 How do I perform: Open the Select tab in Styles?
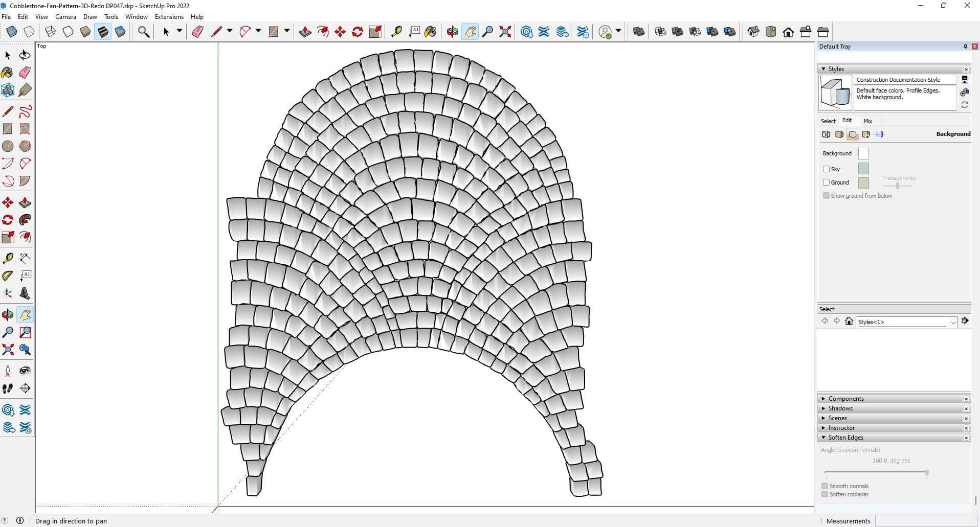pos(828,121)
